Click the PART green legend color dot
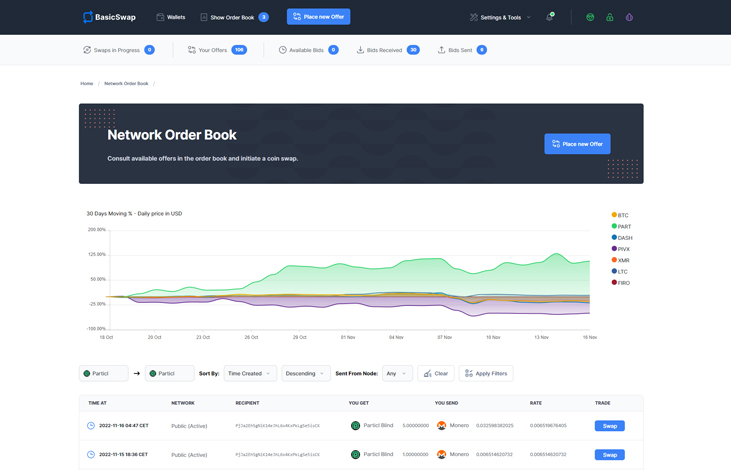This screenshot has height=470, width=731. click(x=614, y=226)
